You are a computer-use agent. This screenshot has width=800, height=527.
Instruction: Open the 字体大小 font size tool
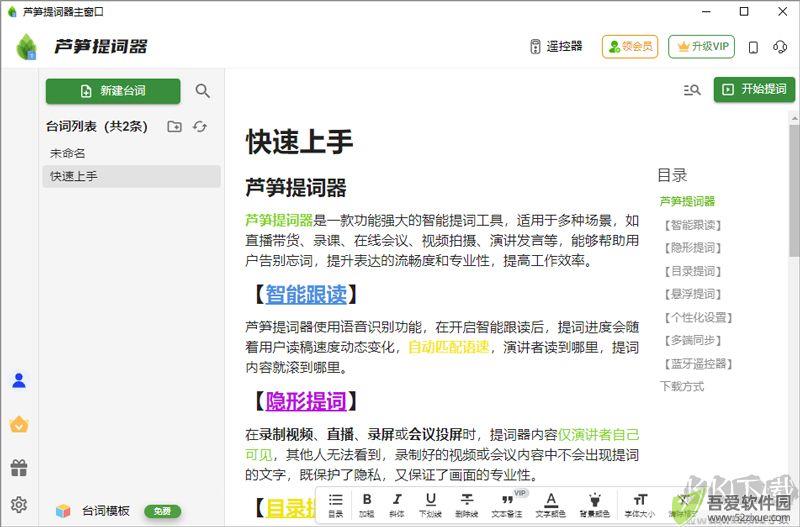point(640,505)
